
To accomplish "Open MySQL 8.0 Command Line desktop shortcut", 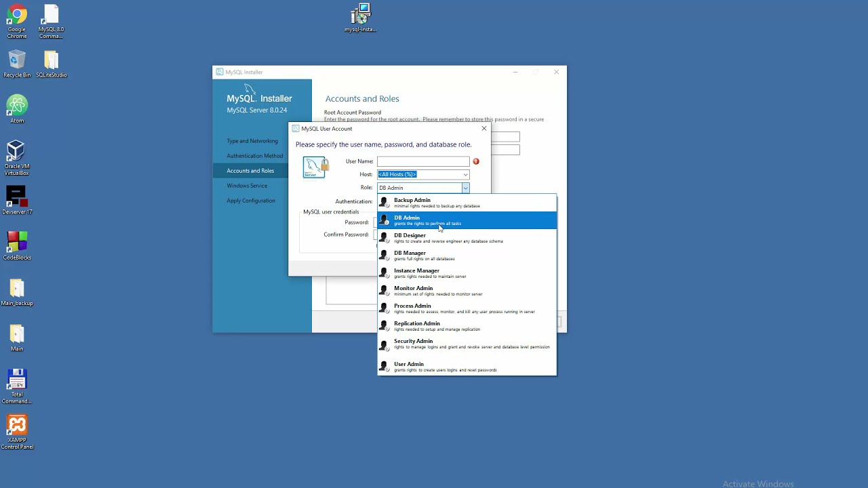I will (x=51, y=20).
